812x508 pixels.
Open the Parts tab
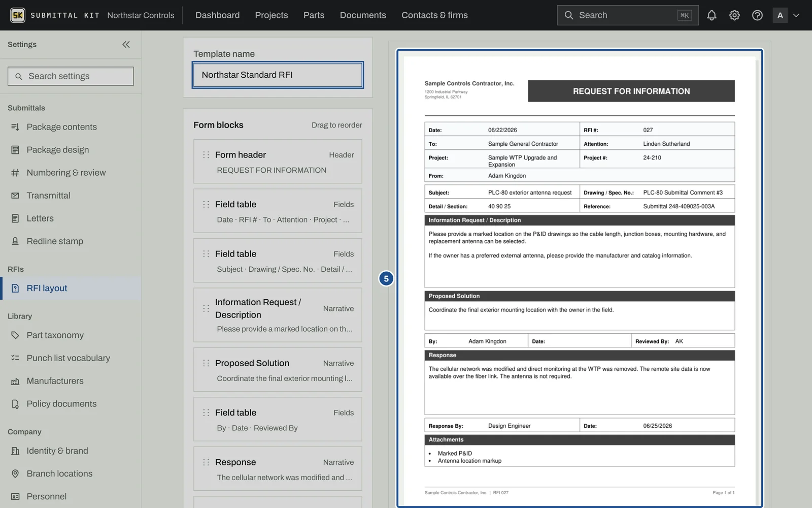pyautogui.click(x=314, y=15)
